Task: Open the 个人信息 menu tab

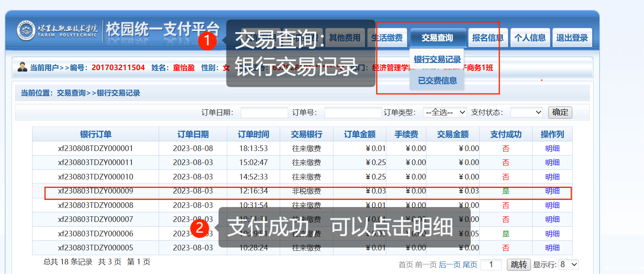Action: [x=530, y=38]
